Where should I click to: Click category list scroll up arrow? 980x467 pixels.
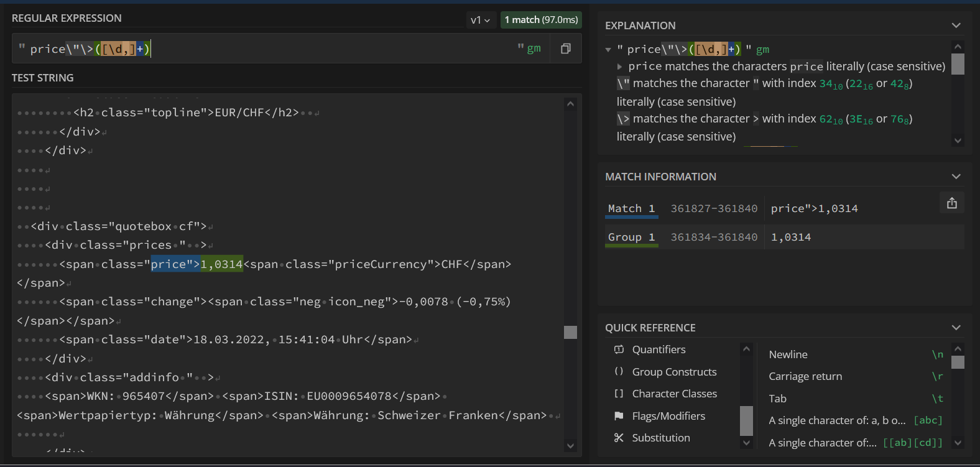[x=746, y=349]
